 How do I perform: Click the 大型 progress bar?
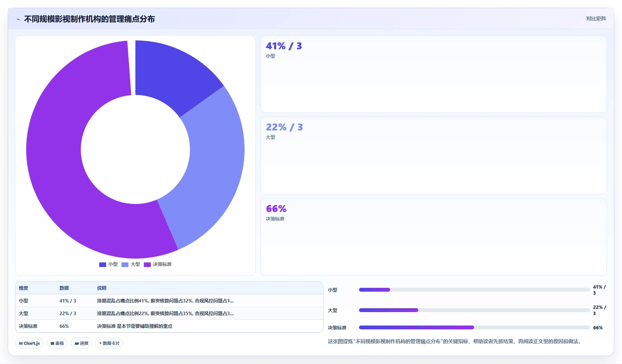coord(474,310)
